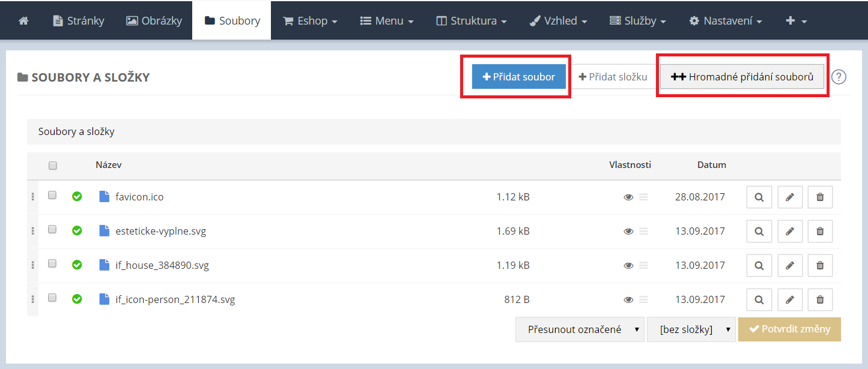Image resolution: width=868 pixels, height=369 pixels.
Task: Click the home icon in navigation bar
Action: pos(24,20)
